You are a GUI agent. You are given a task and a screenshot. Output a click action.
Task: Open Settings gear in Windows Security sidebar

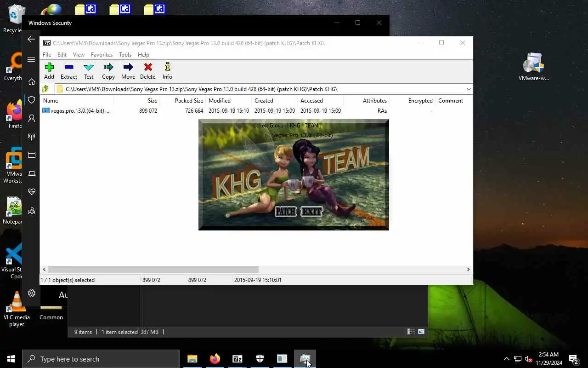point(31,293)
